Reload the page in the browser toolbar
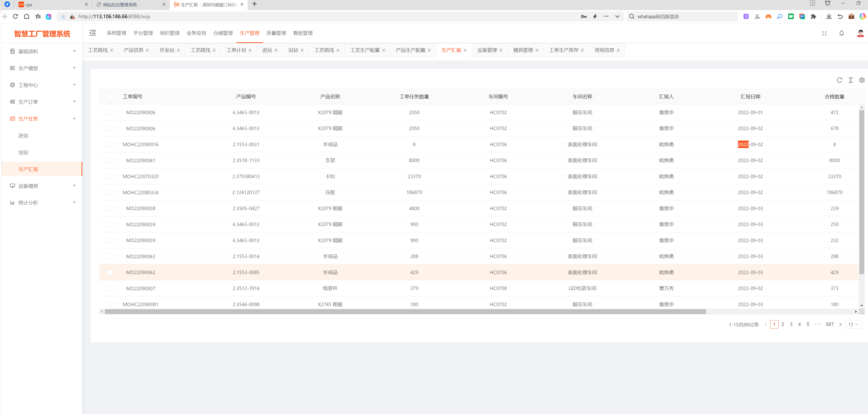 (15, 16)
